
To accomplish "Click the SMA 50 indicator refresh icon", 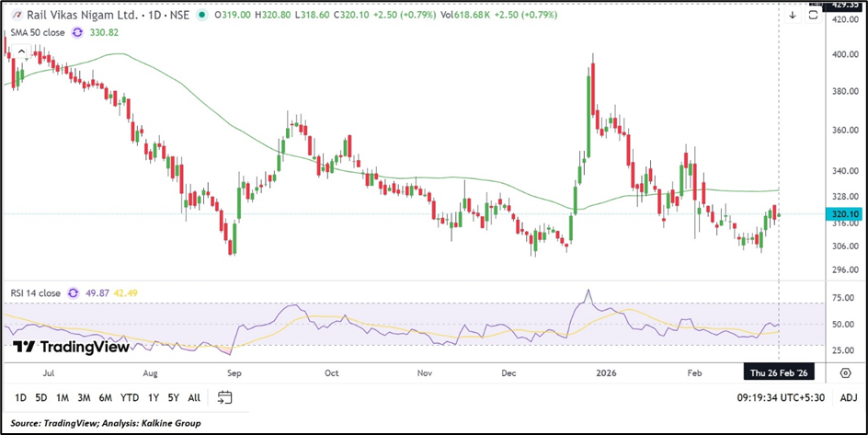I will [x=77, y=32].
